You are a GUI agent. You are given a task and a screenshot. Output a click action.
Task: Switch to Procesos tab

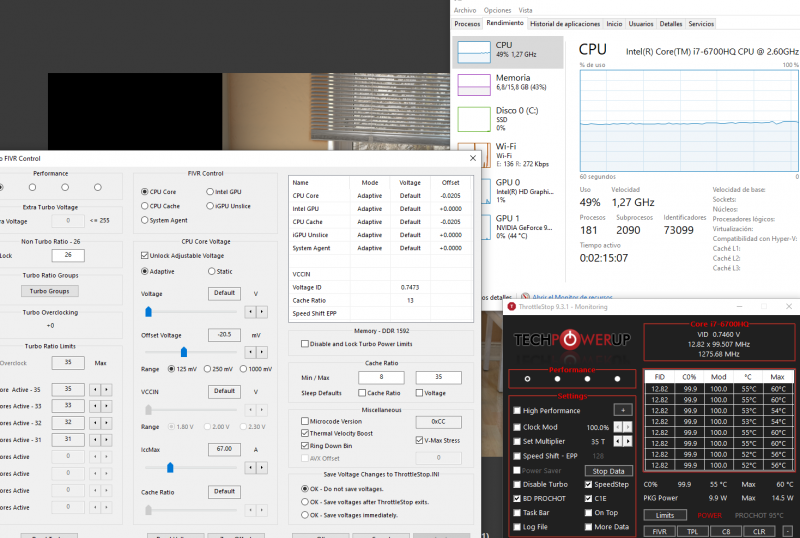pos(467,23)
